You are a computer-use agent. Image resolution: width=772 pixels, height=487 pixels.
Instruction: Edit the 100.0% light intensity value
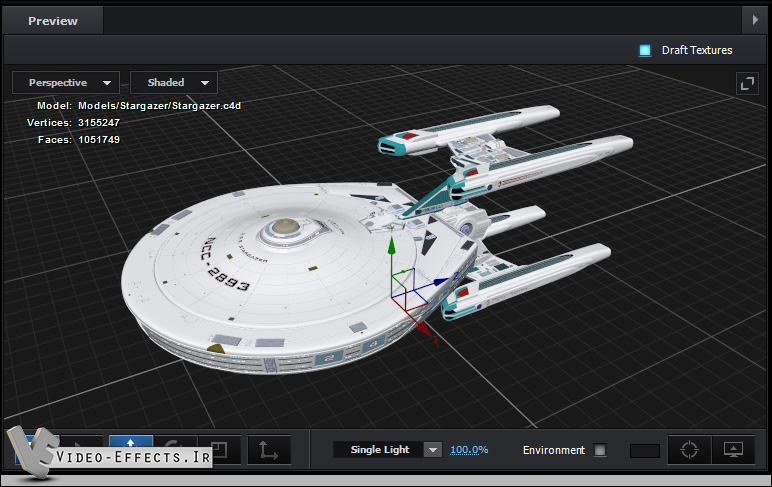[469, 450]
